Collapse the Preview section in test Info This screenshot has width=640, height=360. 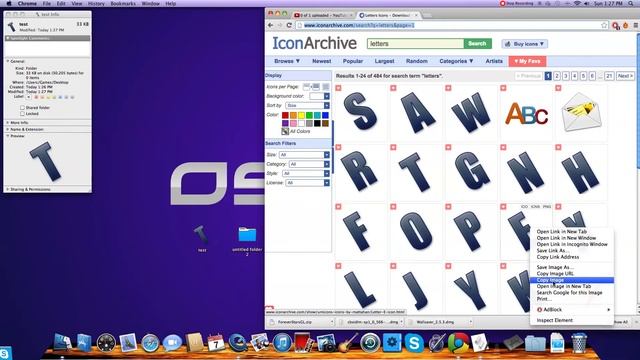7,136
